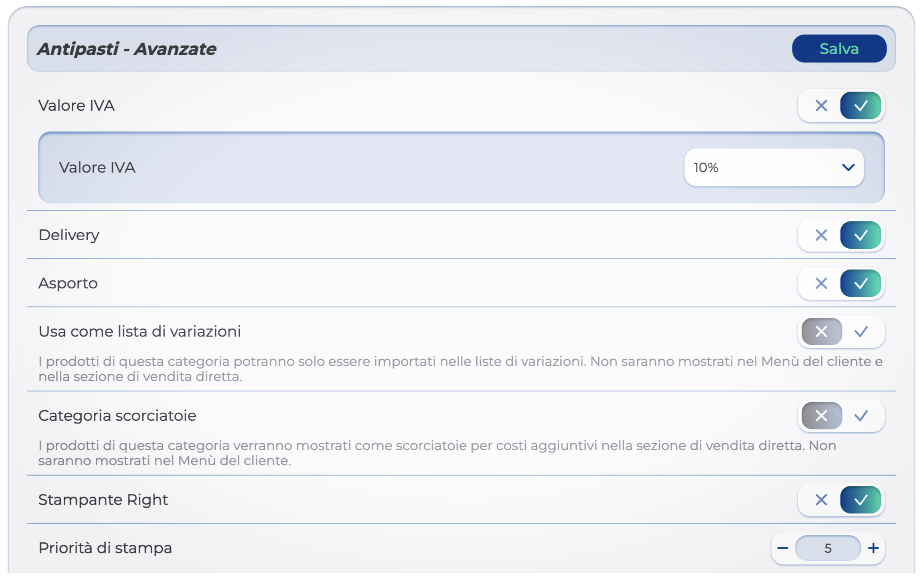The image size is (924, 579).
Task: Enable Categoria scorciatoie with the checkmark
Action: (x=861, y=415)
